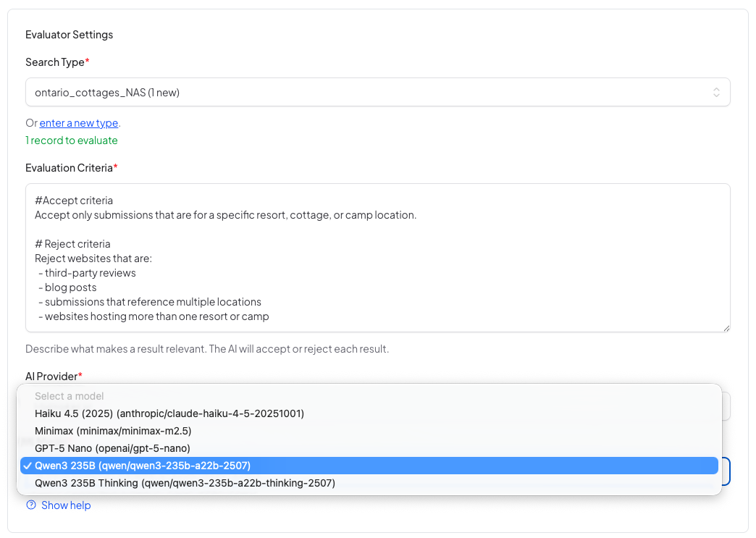Click the 'Select a model' placeholder option
The height and width of the screenshot is (538, 756).
369,396
